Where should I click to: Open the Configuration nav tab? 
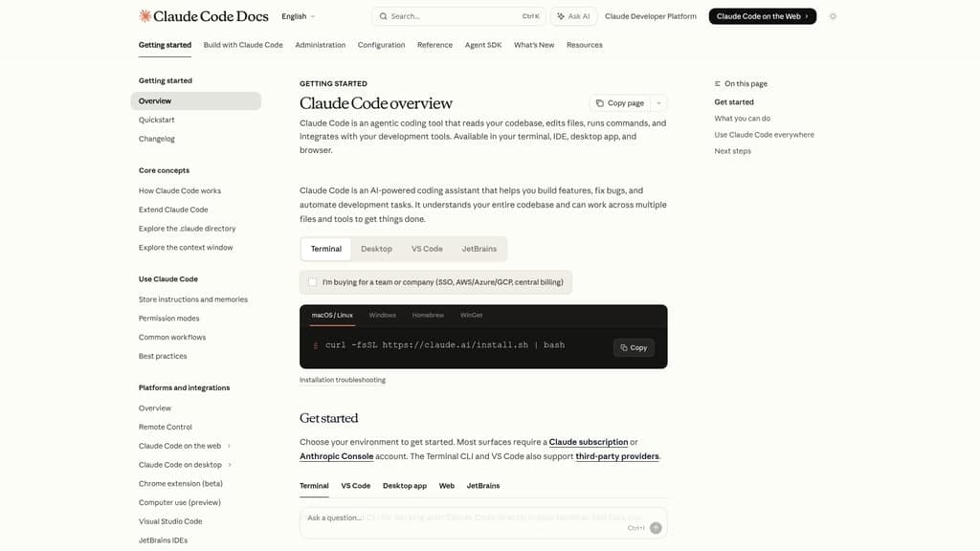tap(381, 45)
